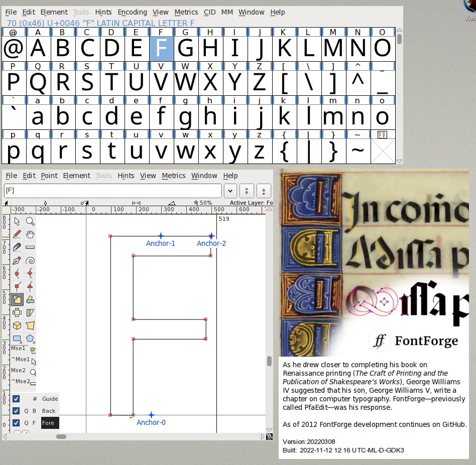Open Encoding menu in font view
This screenshot has height=465, width=476.
click(x=133, y=12)
